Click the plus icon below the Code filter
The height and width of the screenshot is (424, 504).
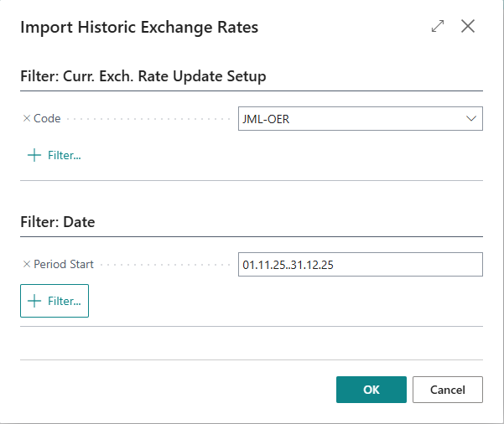pos(34,155)
